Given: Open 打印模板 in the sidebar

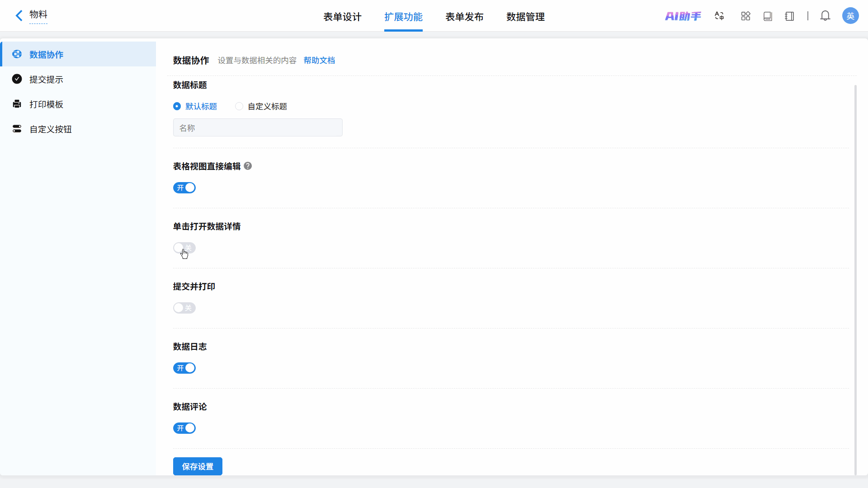Looking at the screenshot, I should (x=46, y=104).
